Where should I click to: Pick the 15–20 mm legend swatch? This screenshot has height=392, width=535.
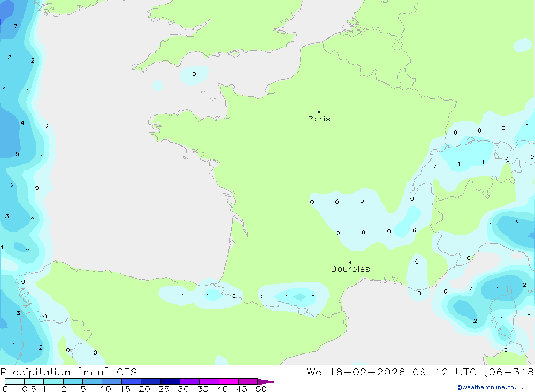tap(132, 381)
